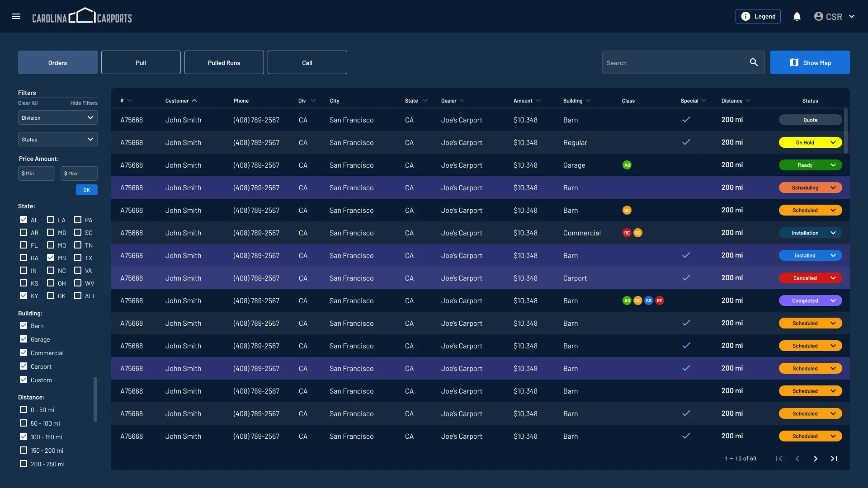Open the Division filter dropdown

click(58, 117)
